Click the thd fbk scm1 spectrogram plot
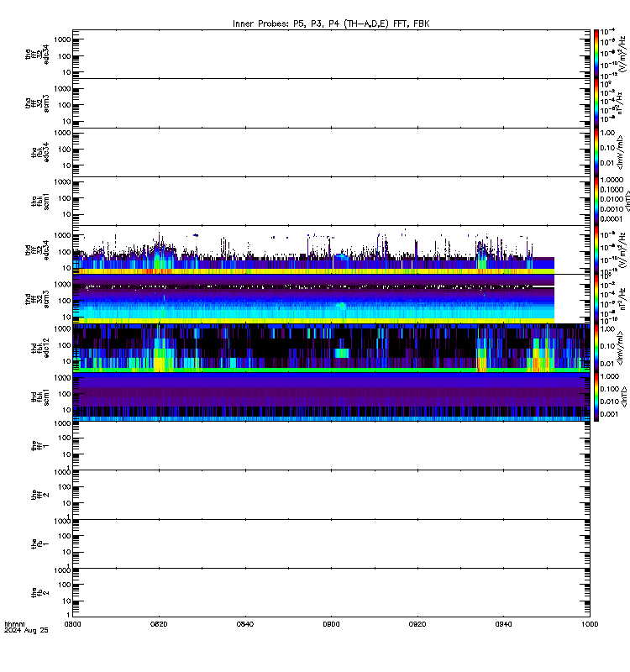 click(331, 396)
